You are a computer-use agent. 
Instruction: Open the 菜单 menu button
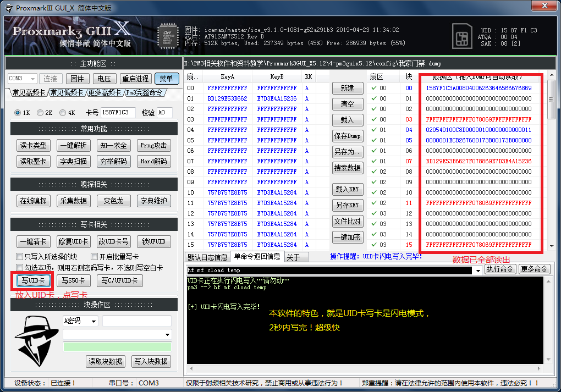pos(167,78)
